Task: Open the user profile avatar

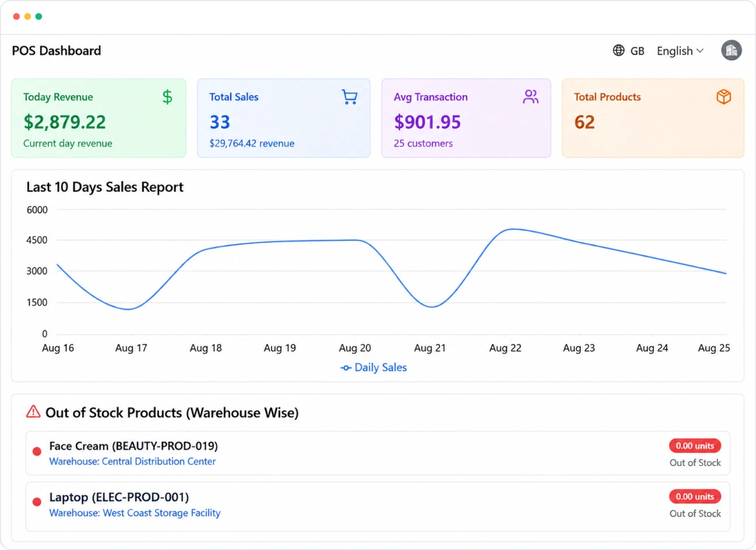Action: [731, 50]
